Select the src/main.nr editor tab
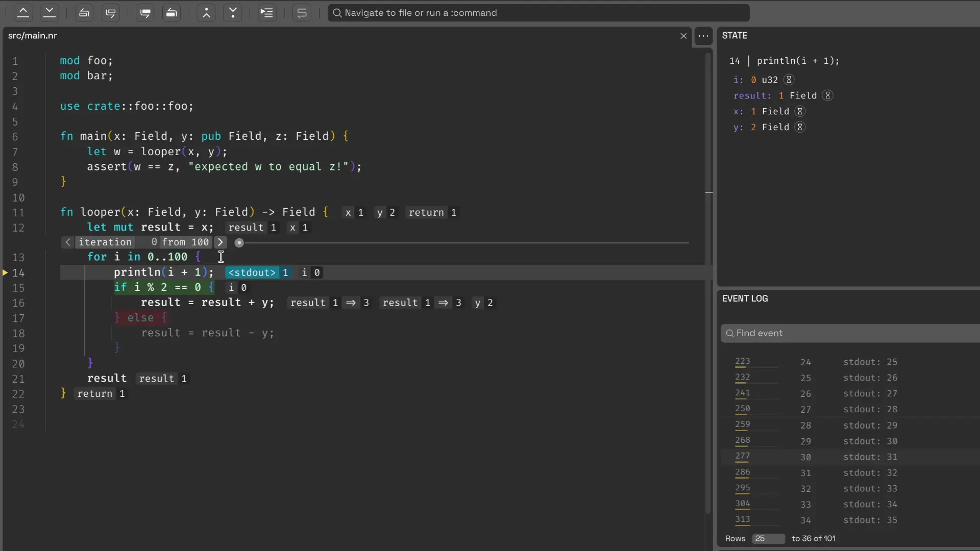Screen dimensions: 980x551 [33, 36]
